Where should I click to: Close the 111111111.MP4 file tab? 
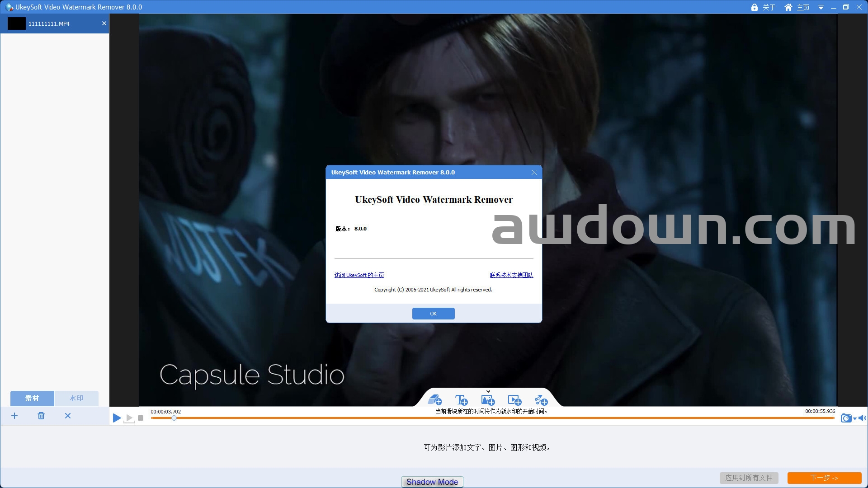point(104,23)
